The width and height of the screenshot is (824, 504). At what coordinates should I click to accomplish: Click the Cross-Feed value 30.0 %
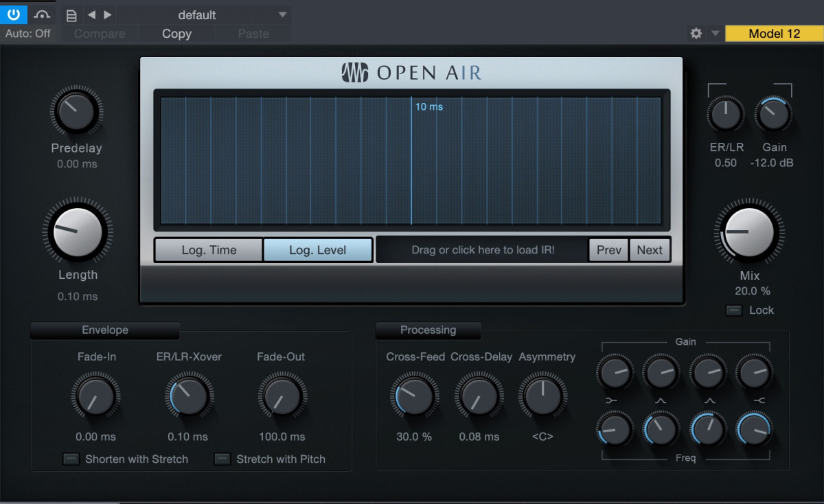tap(414, 437)
